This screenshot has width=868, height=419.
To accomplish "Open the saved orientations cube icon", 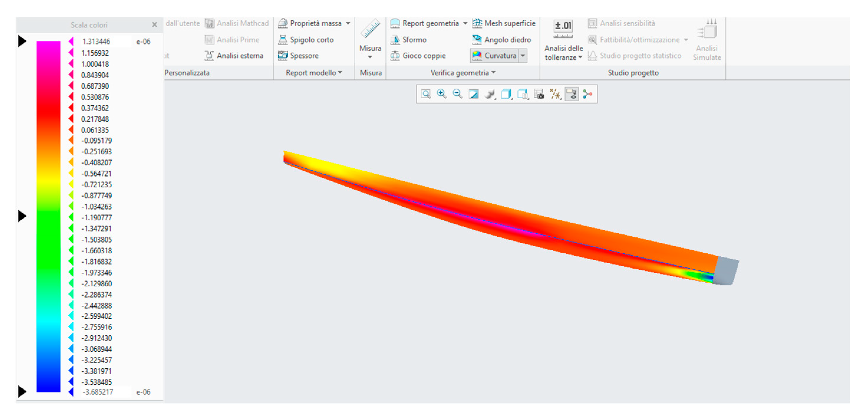I will coord(506,94).
